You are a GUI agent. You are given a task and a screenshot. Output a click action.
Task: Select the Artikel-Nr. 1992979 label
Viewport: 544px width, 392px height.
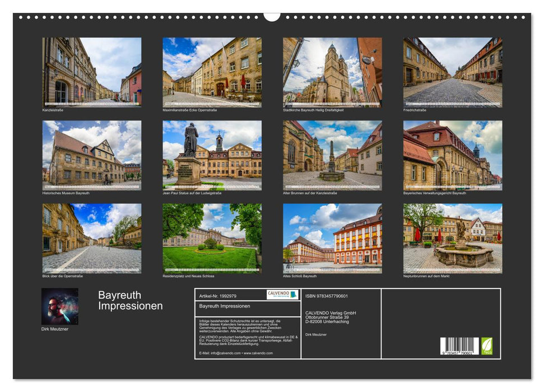point(218,295)
